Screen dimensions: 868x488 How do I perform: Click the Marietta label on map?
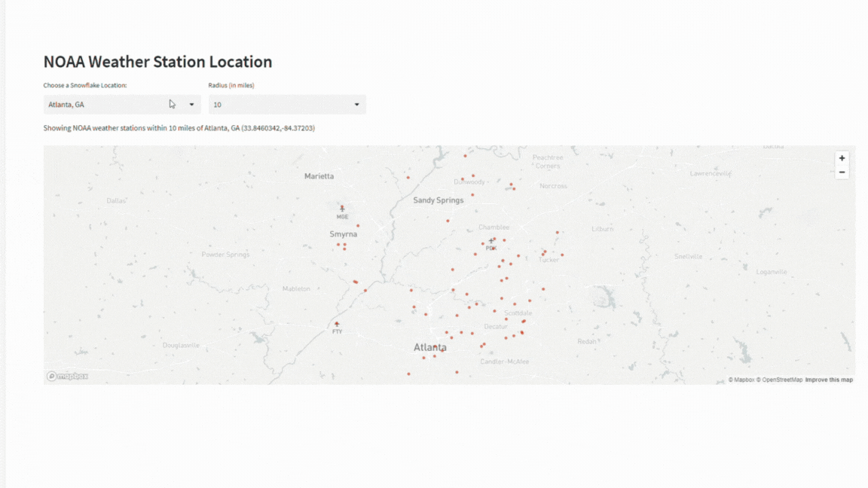point(319,176)
